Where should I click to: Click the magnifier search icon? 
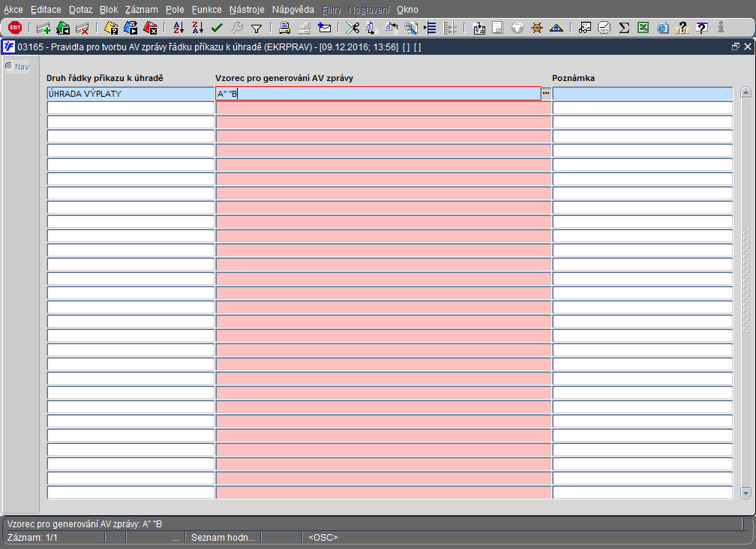[411, 28]
